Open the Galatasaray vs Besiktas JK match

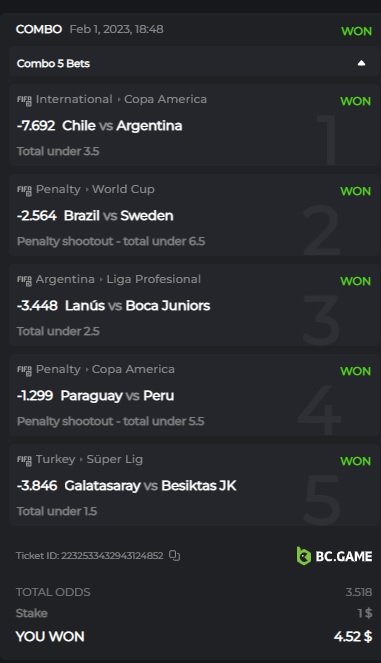coord(150,486)
